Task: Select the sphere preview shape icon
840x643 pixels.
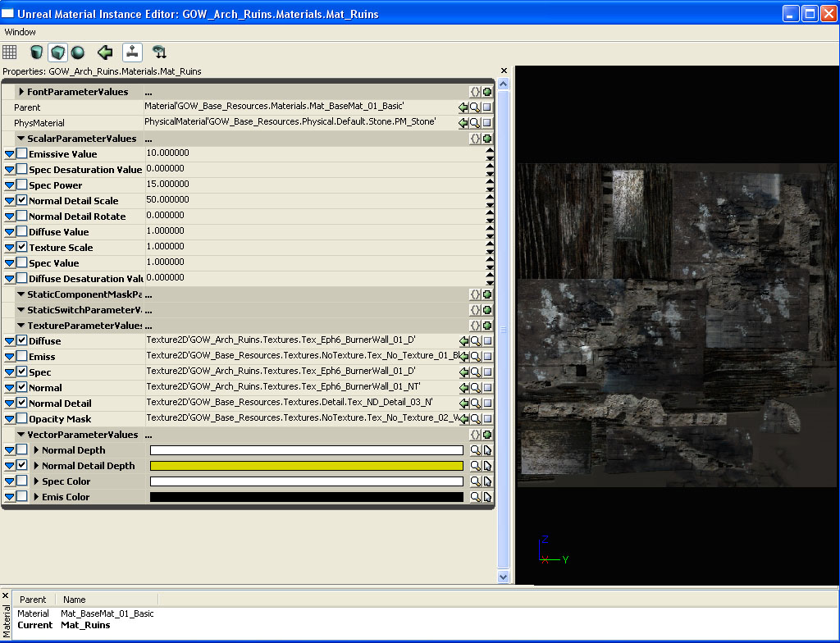Action: [78, 52]
